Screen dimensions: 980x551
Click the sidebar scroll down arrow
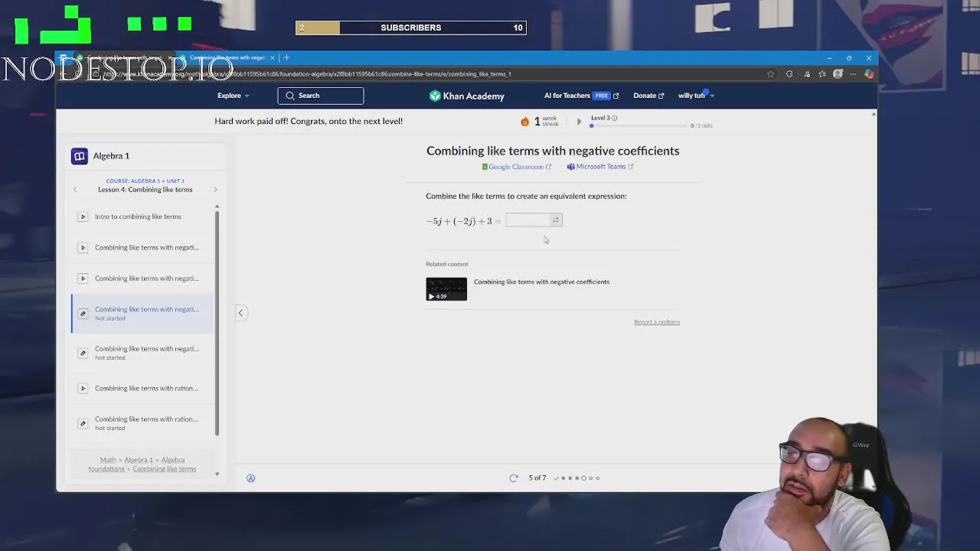click(x=217, y=474)
